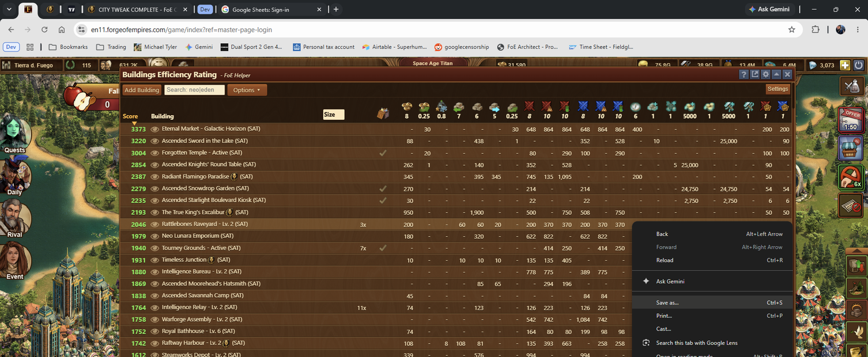Click the helper Settings button
The height and width of the screenshot is (357, 868).
click(778, 89)
